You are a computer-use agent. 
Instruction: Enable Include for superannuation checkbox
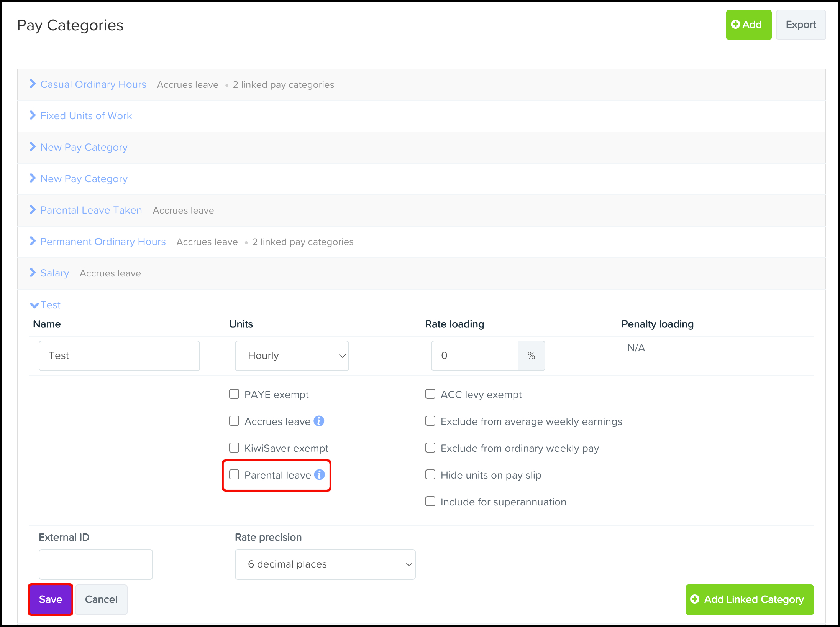coord(430,502)
